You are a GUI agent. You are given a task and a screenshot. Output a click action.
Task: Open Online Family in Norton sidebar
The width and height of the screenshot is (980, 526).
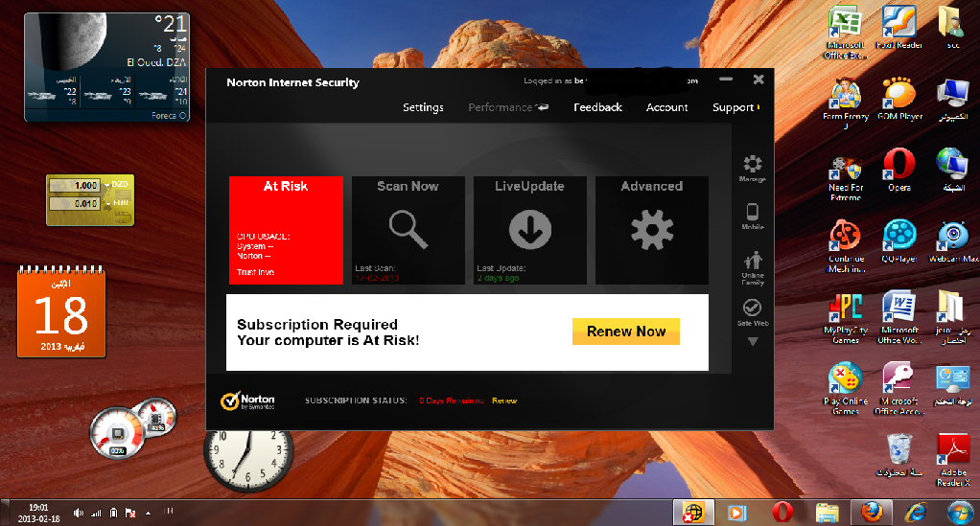753,268
